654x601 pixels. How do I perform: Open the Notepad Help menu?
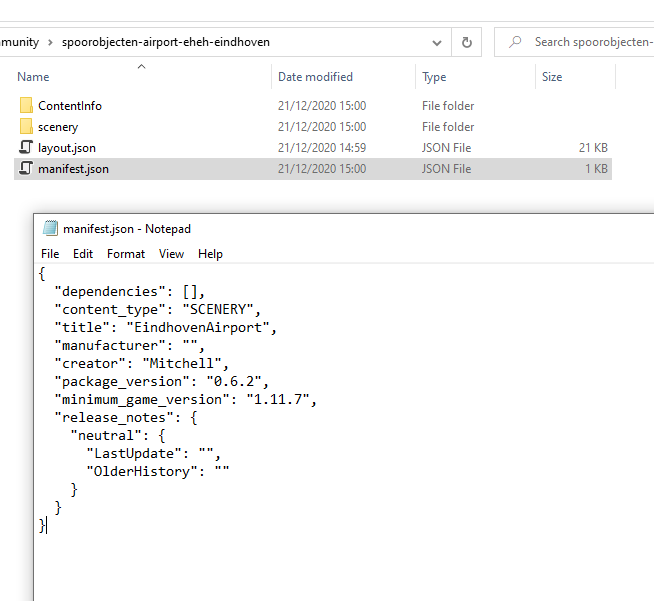pyautogui.click(x=210, y=254)
